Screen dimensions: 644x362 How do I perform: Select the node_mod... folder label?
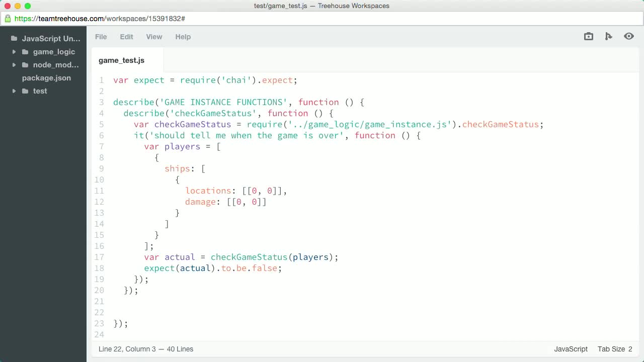[56, 65]
